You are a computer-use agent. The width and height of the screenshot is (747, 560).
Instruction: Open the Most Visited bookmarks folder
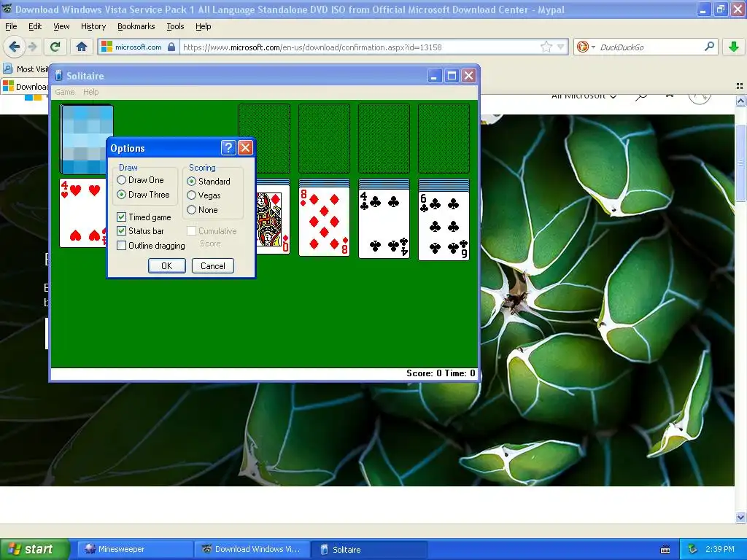pos(26,69)
